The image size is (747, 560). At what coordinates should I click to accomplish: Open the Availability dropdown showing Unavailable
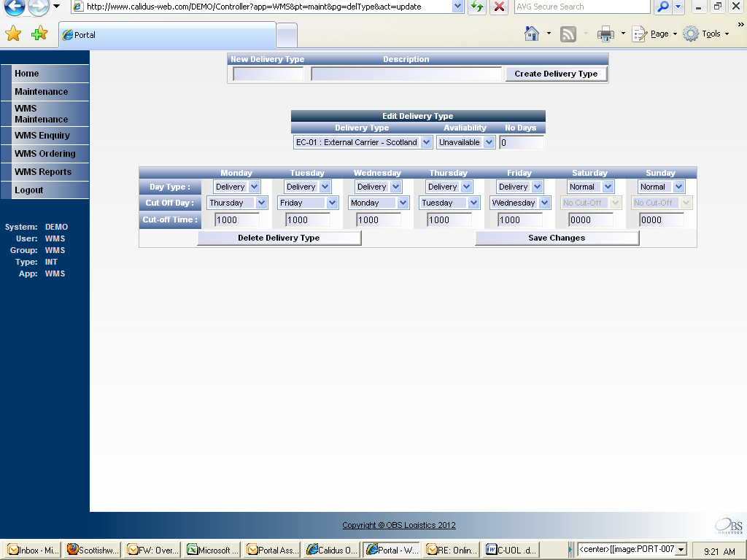tap(466, 142)
